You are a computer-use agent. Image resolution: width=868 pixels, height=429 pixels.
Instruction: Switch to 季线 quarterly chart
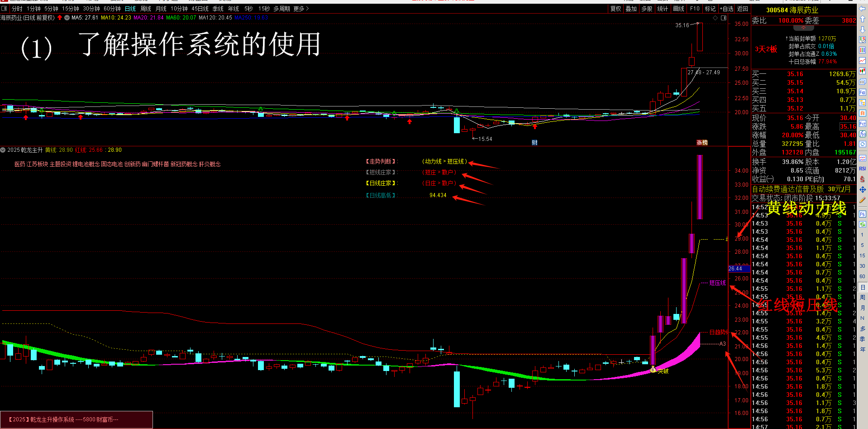pos(218,9)
